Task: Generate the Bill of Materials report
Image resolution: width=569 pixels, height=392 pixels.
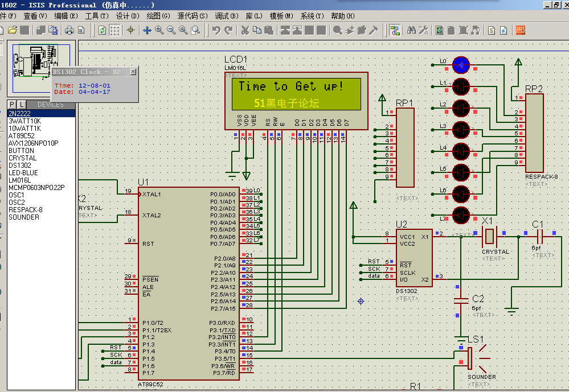Action: pos(492,30)
